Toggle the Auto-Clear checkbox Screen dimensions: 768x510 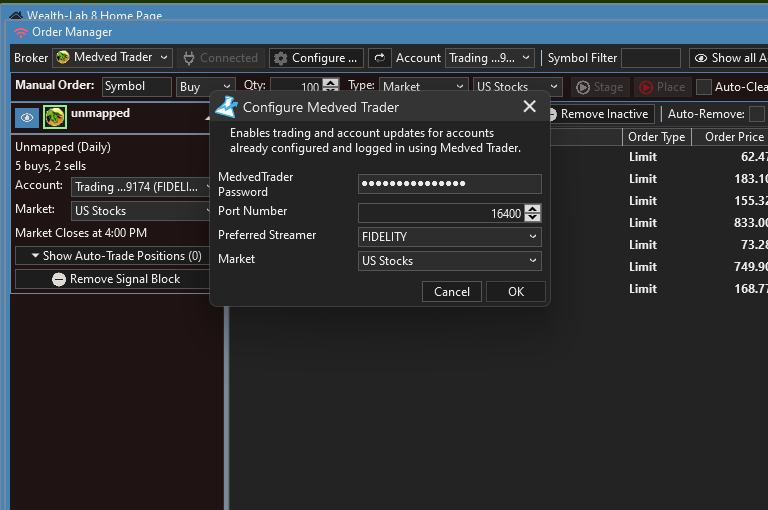tap(704, 87)
